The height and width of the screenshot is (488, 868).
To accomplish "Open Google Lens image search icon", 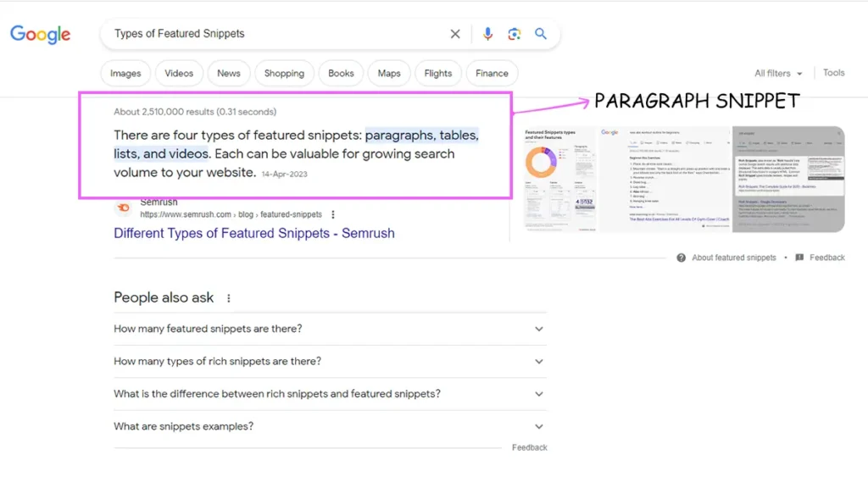I will 515,34.
